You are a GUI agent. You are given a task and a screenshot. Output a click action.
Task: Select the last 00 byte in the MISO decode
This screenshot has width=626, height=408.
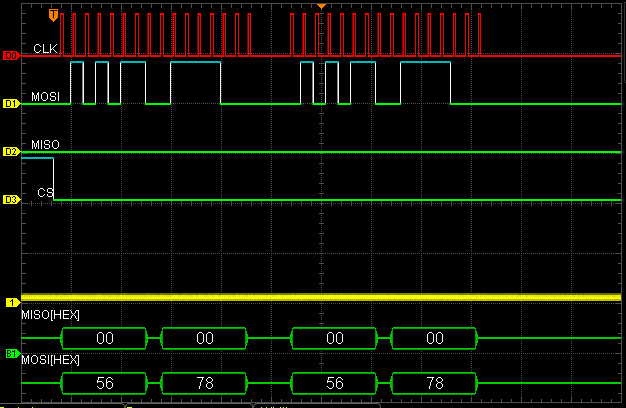pos(434,338)
